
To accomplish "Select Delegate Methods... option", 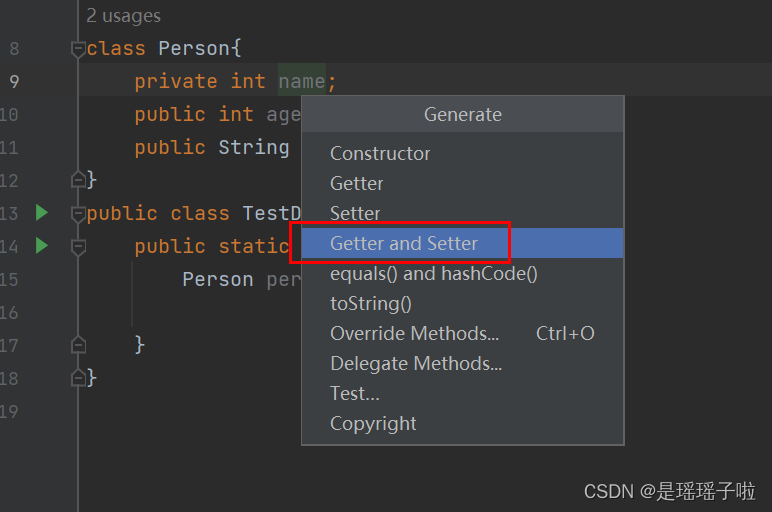I will point(416,363).
